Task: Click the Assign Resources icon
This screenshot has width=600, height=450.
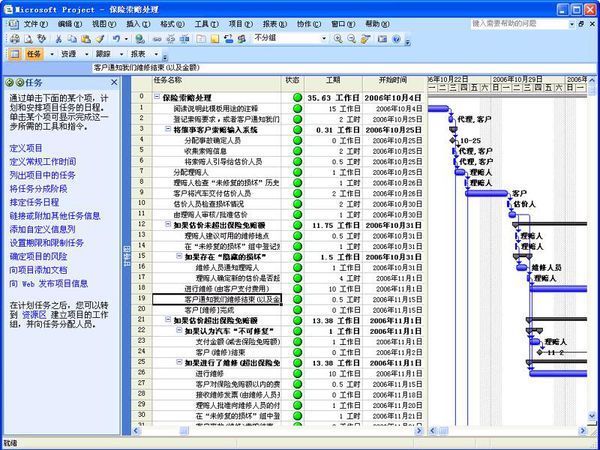Action: [x=228, y=39]
